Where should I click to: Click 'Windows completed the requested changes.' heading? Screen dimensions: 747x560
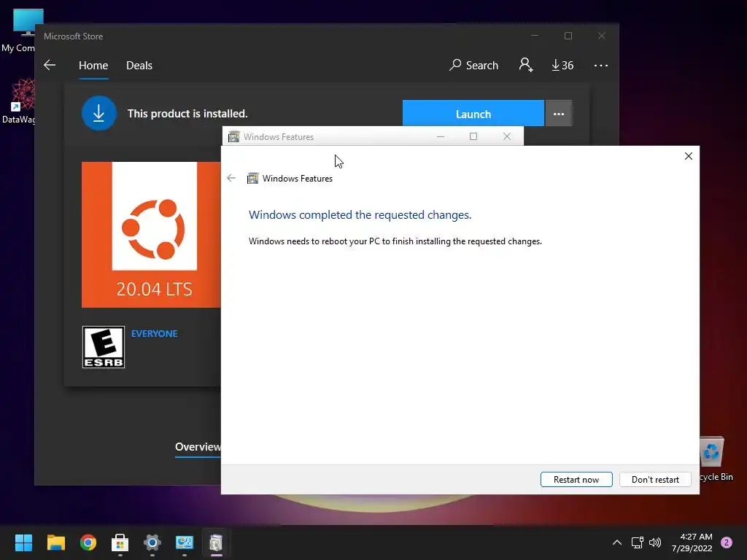tap(360, 215)
